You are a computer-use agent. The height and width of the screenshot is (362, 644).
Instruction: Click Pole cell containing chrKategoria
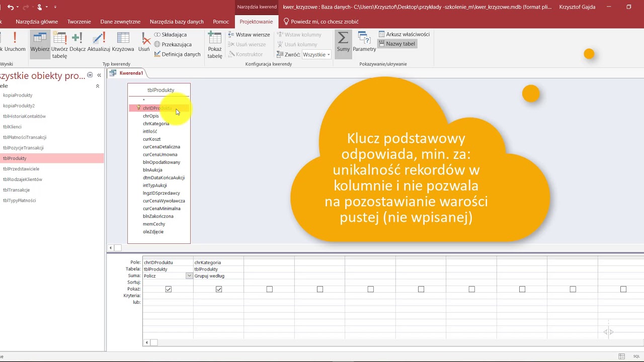(218, 262)
